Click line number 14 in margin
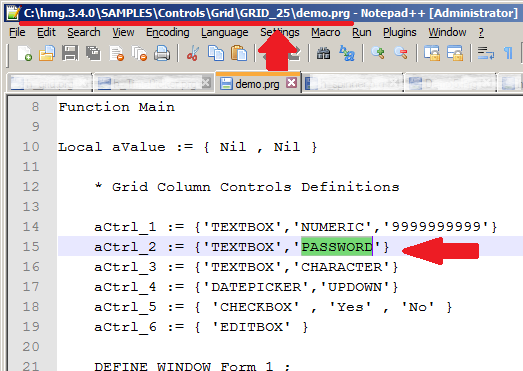Screen dimensions: 523x371 [31, 227]
